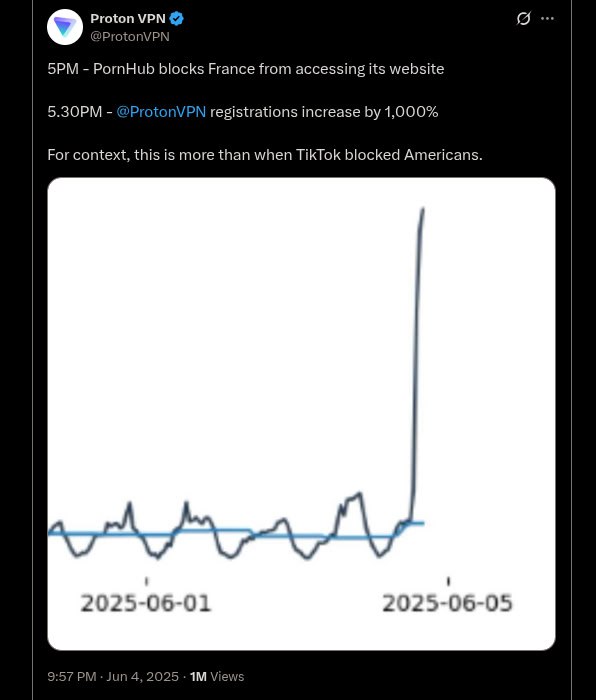Image resolution: width=596 pixels, height=700 pixels.
Task: Open the Proton VPN profile avatar
Action: point(65,27)
